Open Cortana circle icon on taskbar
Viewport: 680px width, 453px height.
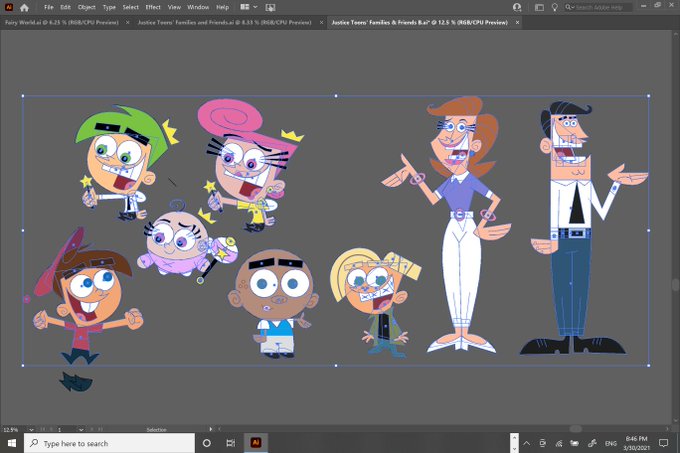pyautogui.click(x=207, y=443)
